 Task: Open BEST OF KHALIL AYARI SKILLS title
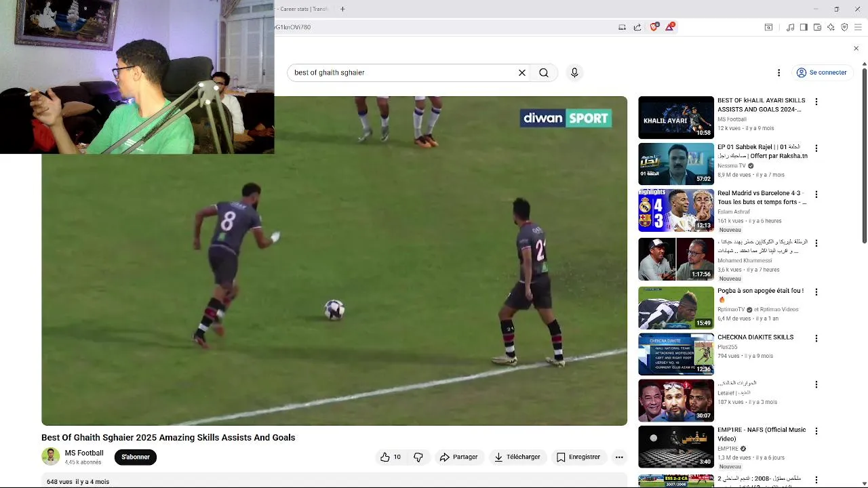pos(762,104)
